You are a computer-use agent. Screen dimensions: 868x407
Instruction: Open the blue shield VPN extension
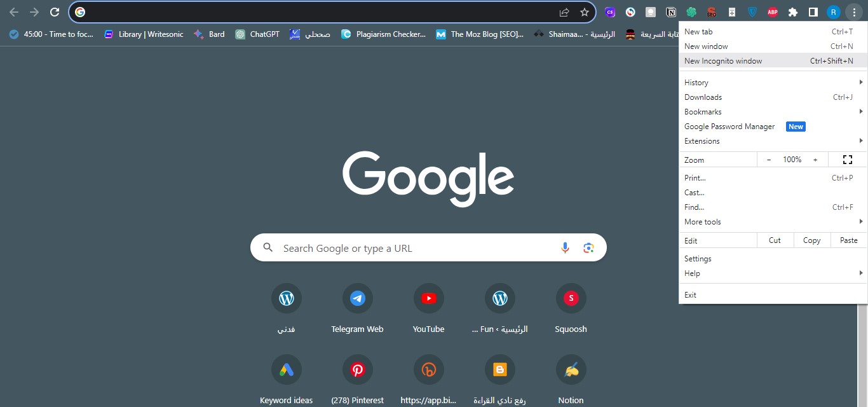coord(752,12)
